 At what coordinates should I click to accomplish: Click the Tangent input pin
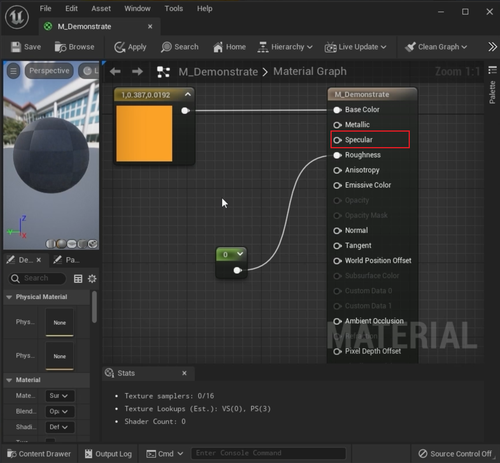coord(337,246)
